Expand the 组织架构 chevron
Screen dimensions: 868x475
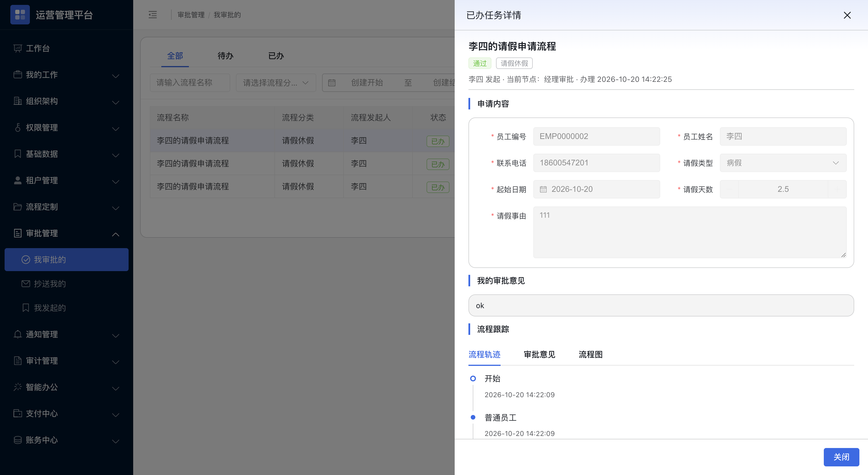click(x=116, y=102)
